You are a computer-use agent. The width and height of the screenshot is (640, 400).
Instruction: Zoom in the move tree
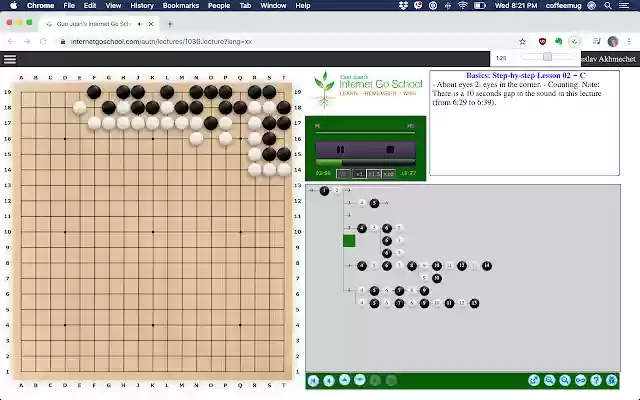[549, 380]
